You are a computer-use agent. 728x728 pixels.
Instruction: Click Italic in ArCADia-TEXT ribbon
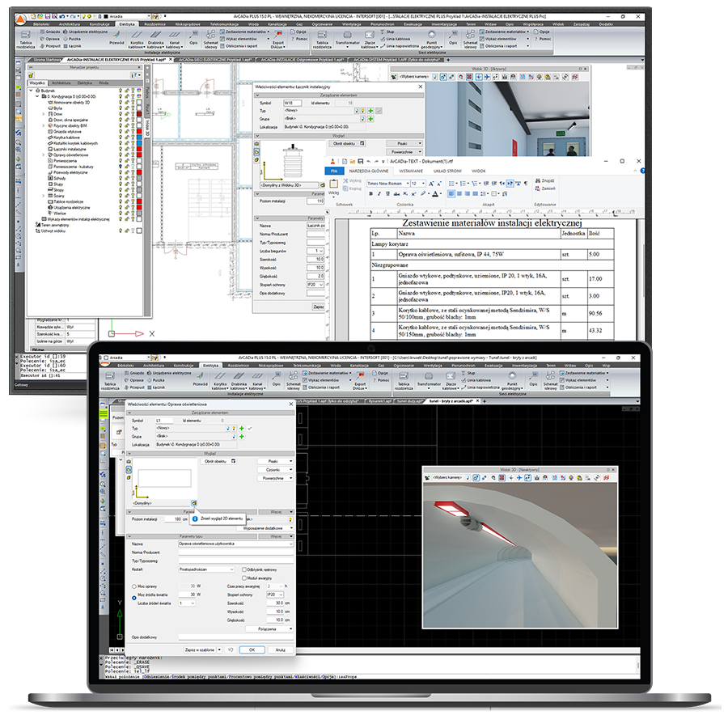click(379, 194)
